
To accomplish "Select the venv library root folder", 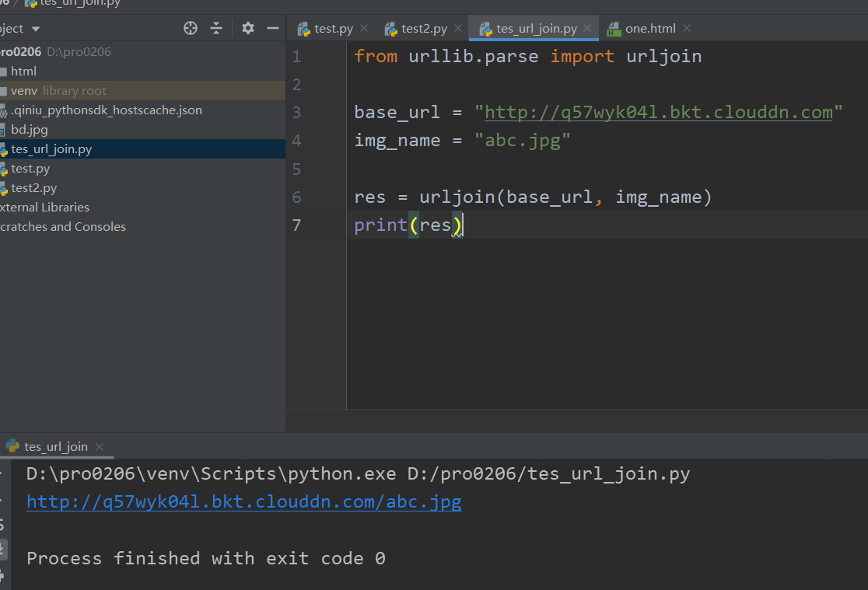I will pos(142,90).
